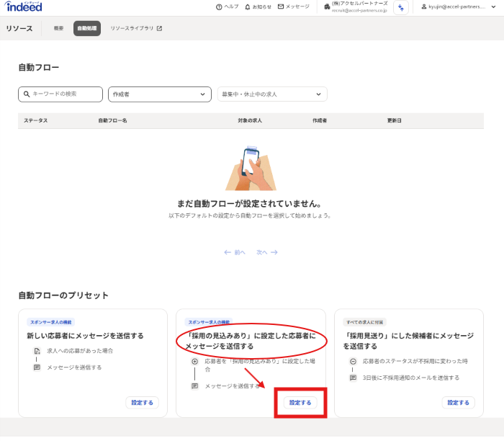
Task: Click 設定する for 採用見送り preset
Action: 459,402
